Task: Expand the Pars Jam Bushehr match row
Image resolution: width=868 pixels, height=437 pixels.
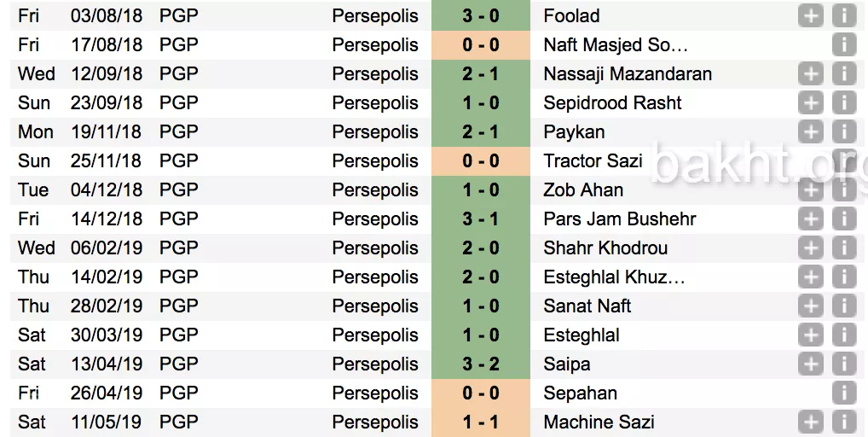Action: tap(811, 218)
